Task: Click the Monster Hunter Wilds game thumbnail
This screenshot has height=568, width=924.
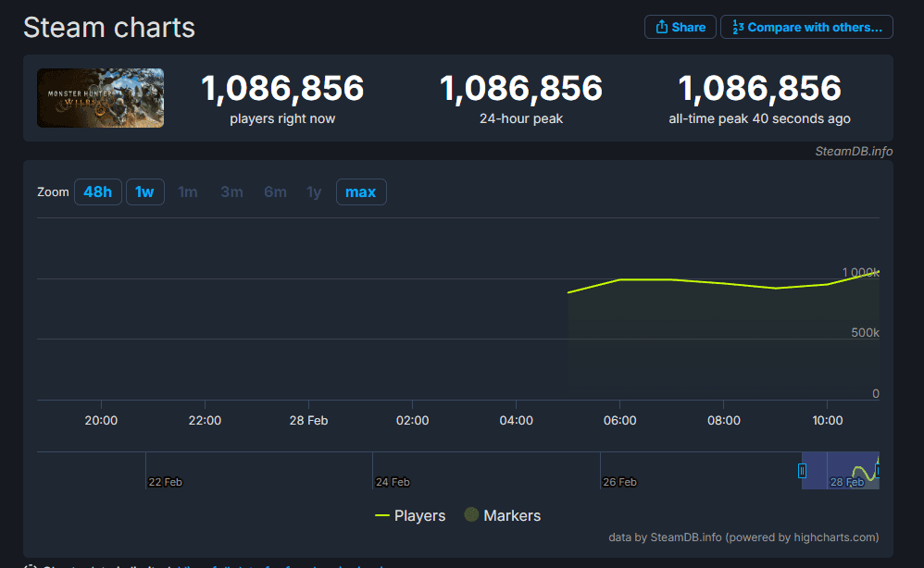Action: [x=100, y=98]
